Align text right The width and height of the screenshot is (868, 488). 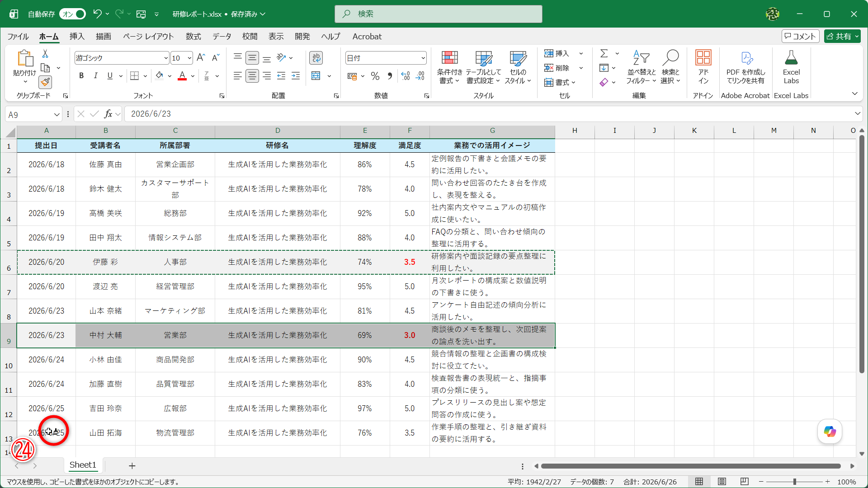coord(267,75)
